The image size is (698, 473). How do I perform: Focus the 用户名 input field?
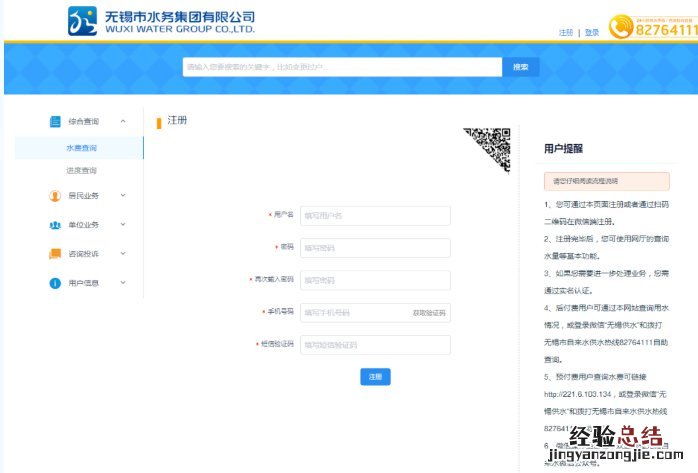pos(375,216)
